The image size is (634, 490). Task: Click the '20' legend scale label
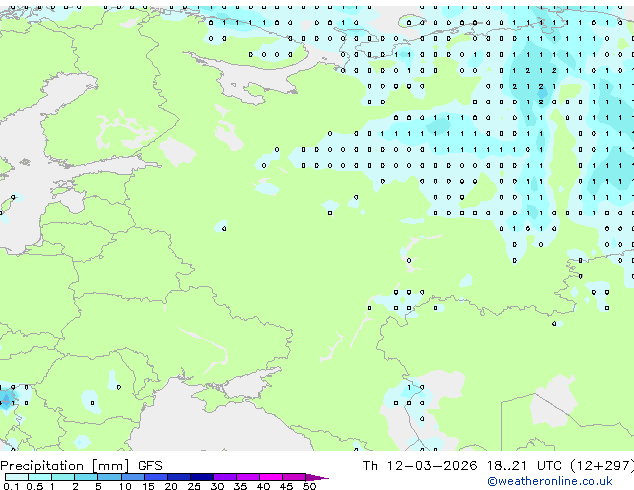(x=171, y=486)
